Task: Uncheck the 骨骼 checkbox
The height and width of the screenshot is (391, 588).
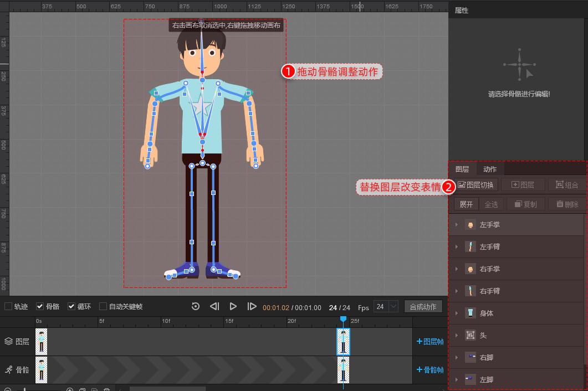Action: tap(40, 306)
